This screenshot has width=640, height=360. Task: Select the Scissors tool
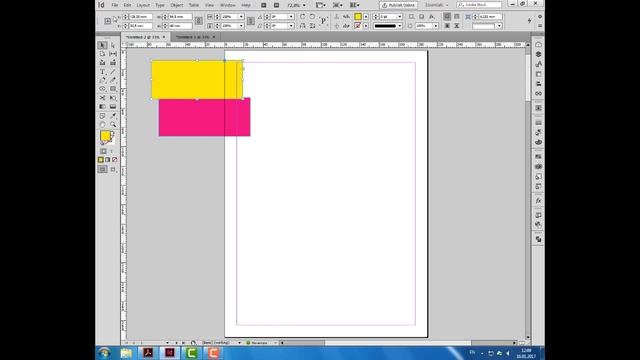102,98
